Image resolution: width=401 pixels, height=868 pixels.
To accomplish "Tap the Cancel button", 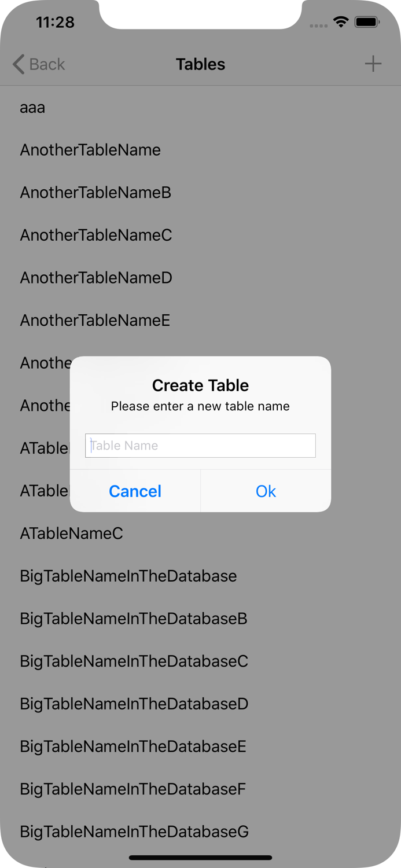I will [135, 491].
